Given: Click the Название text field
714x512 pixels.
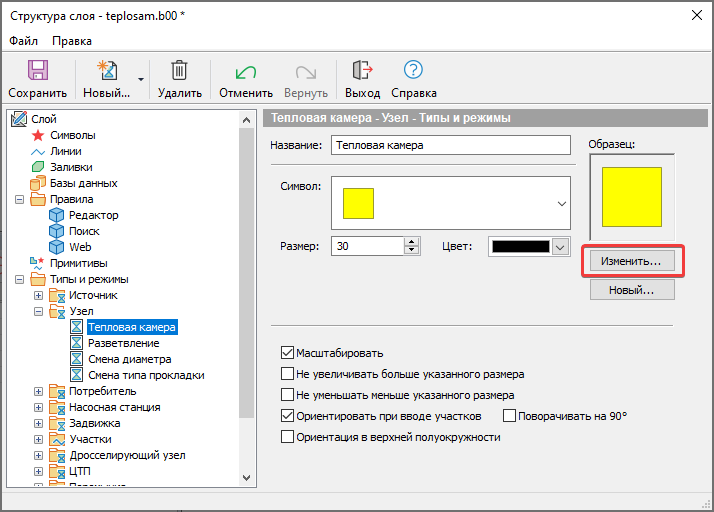Looking at the screenshot, I should click(x=450, y=145).
